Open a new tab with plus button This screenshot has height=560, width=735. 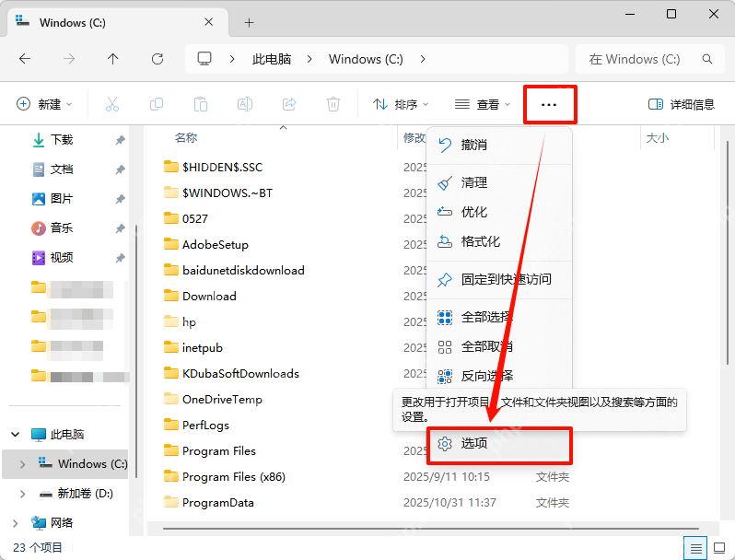point(250,22)
